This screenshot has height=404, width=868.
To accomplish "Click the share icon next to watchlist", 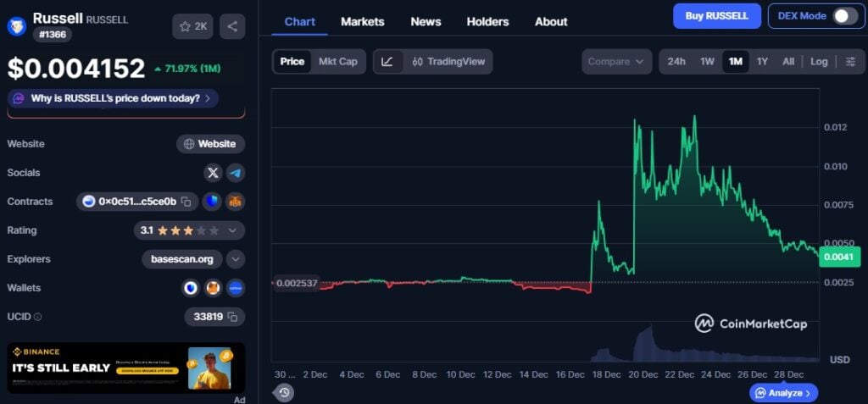I will click(232, 26).
